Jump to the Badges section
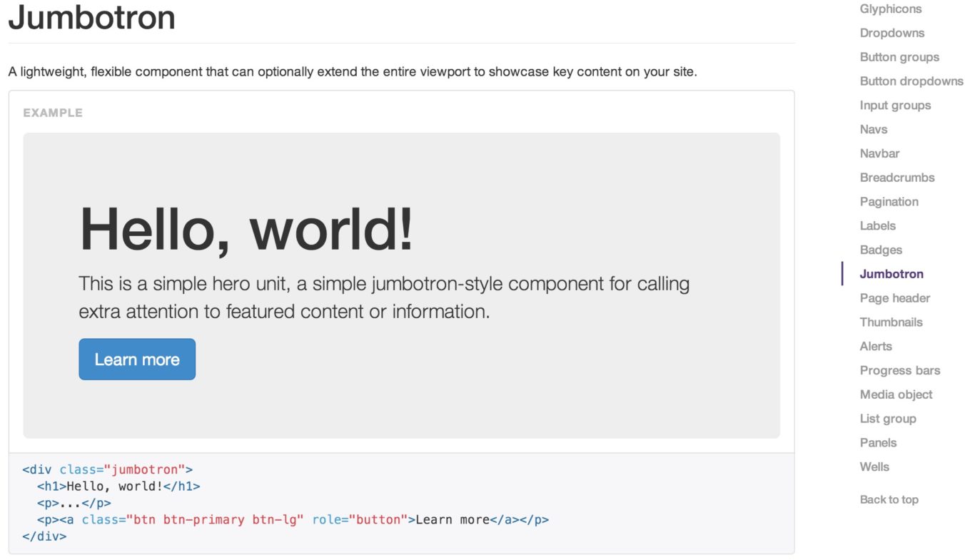The height and width of the screenshot is (560, 975). pos(881,250)
